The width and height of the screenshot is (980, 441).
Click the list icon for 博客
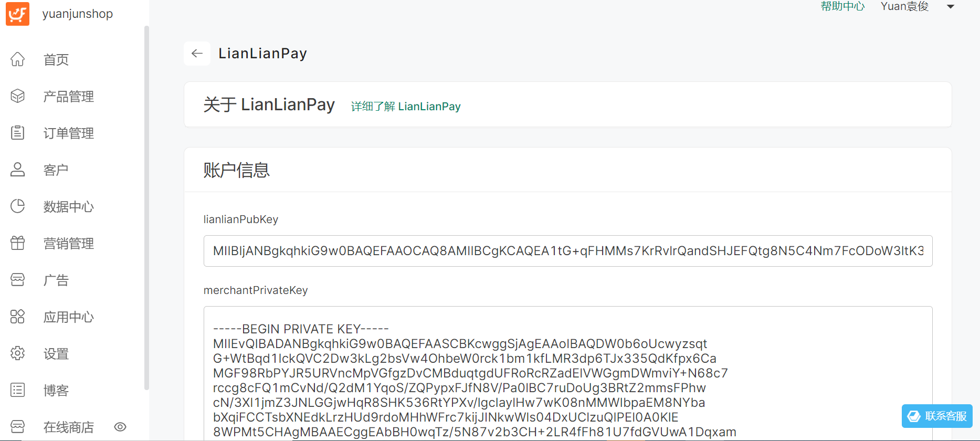[x=18, y=390]
